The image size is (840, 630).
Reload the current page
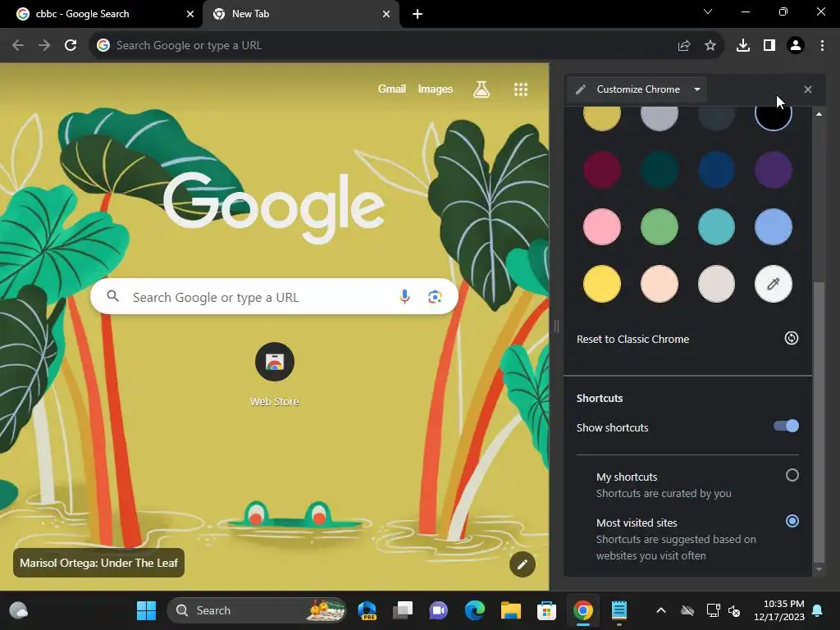coord(71,46)
